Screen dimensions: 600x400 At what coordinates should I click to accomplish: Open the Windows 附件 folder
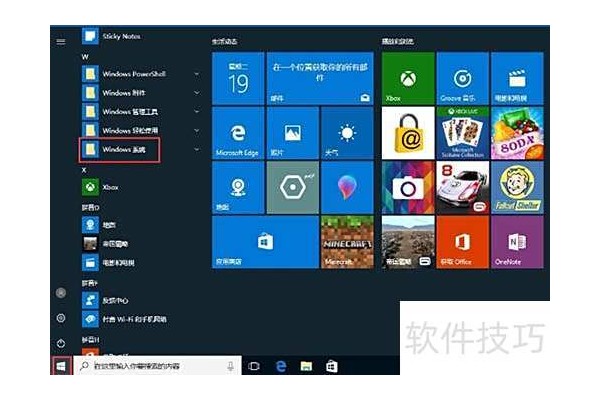click(114, 93)
